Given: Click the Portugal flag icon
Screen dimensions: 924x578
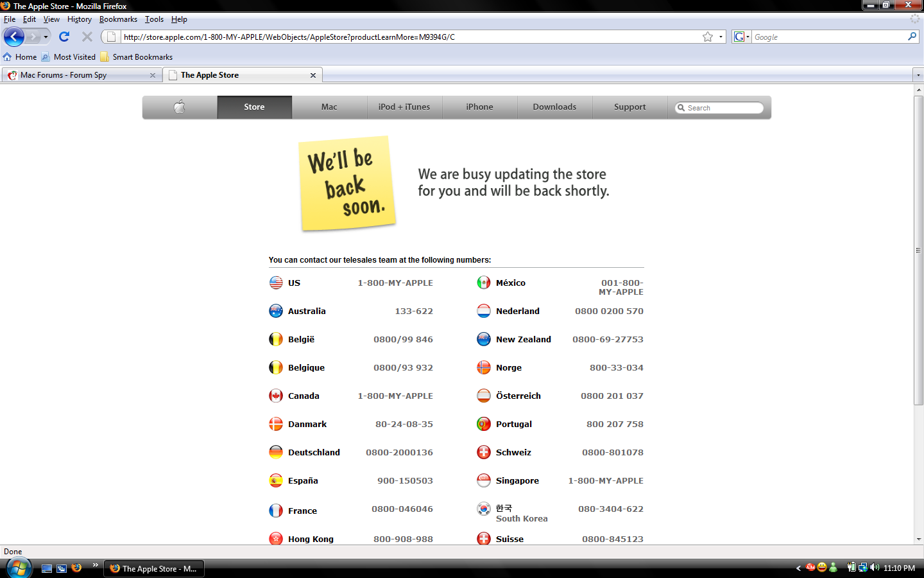Looking at the screenshot, I should click(484, 424).
